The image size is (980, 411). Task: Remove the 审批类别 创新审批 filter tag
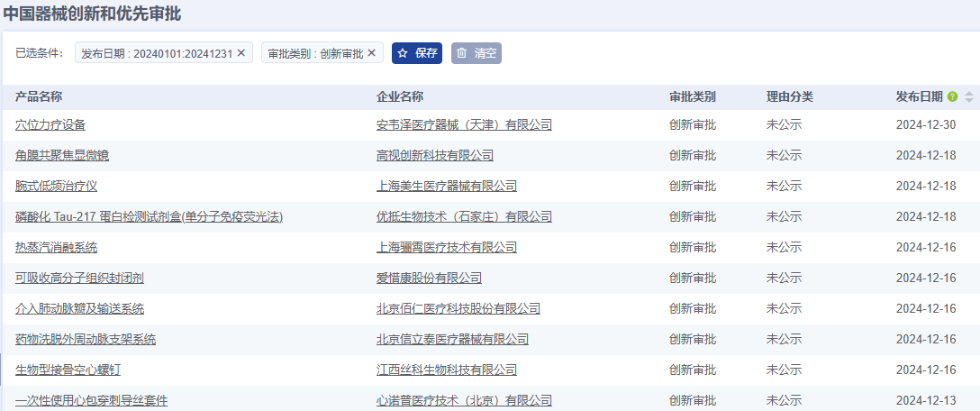(x=371, y=53)
